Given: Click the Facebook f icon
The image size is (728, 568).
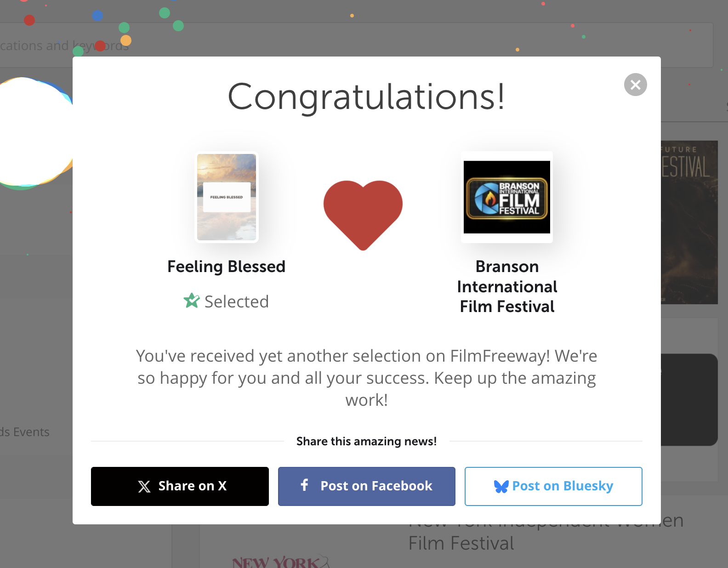Looking at the screenshot, I should [304, 485].
